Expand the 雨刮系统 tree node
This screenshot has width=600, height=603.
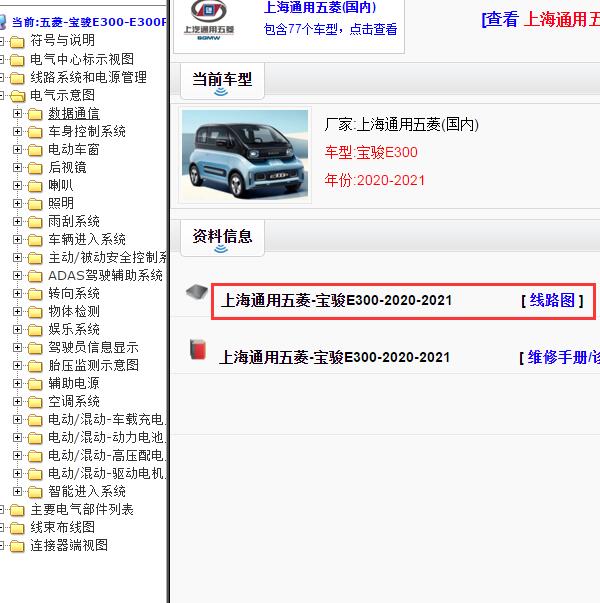coord(17,222)
